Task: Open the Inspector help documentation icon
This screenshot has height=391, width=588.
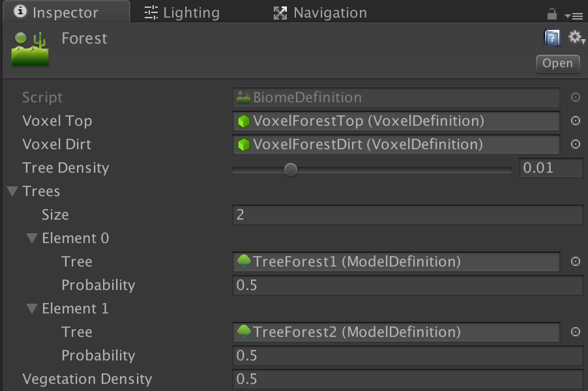Action: point(551,37)
